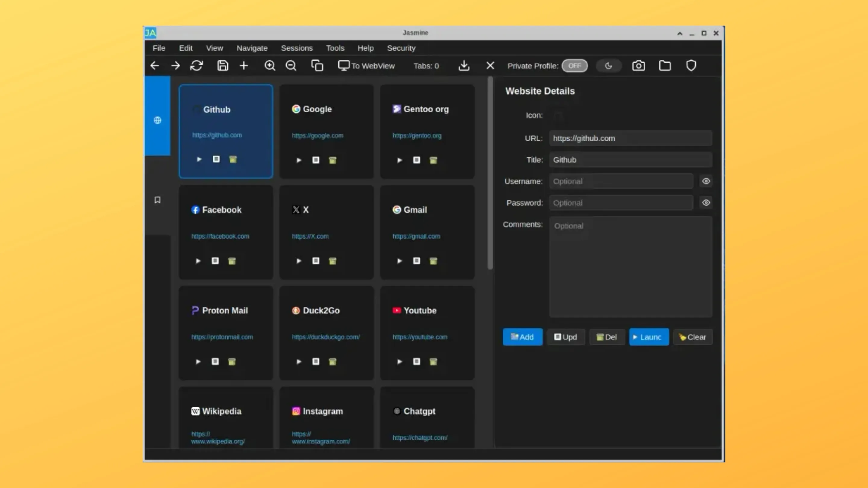
Task: Click the Username input field
Action: tap(621, 181)
